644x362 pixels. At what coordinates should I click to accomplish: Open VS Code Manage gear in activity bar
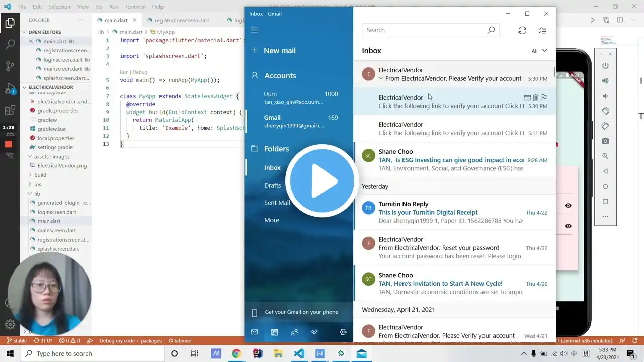10,324
